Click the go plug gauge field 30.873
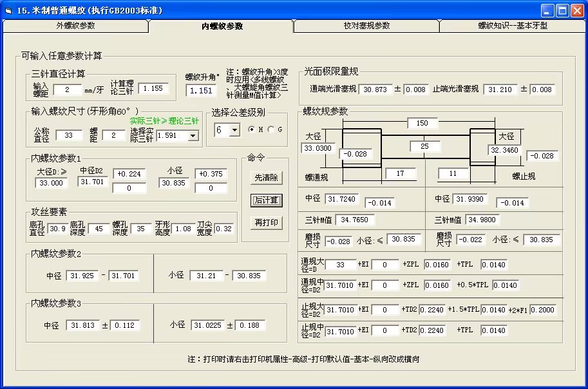 tap(375, 90)
